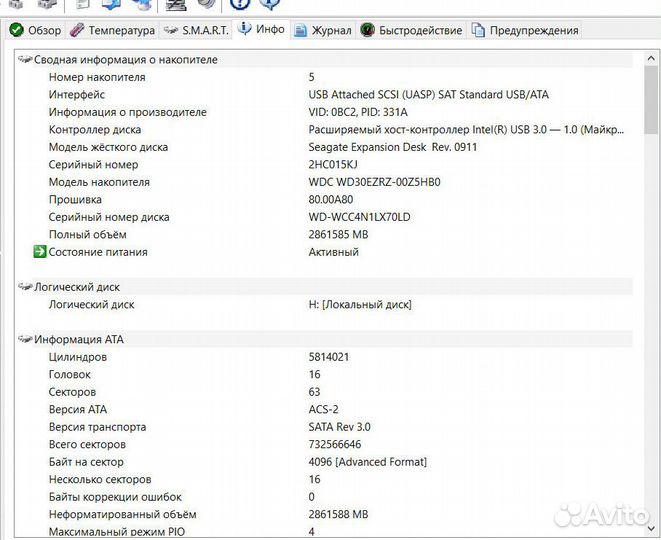Click the value WDC WD30EZRZ-00Z5HB0

(374, 182)
